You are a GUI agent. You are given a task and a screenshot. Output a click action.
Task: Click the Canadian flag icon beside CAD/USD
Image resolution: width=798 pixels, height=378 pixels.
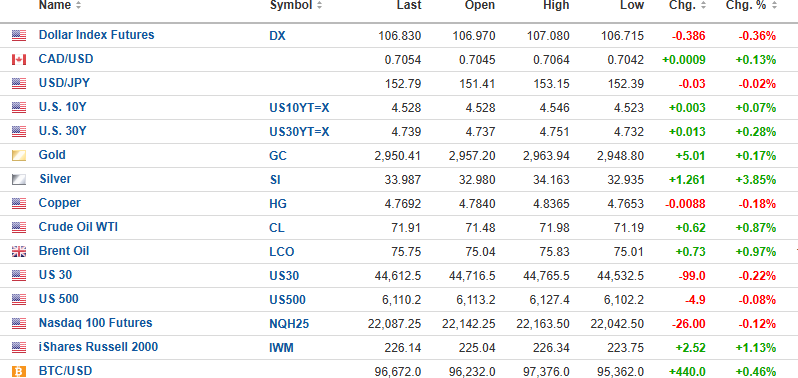(19, 60)
